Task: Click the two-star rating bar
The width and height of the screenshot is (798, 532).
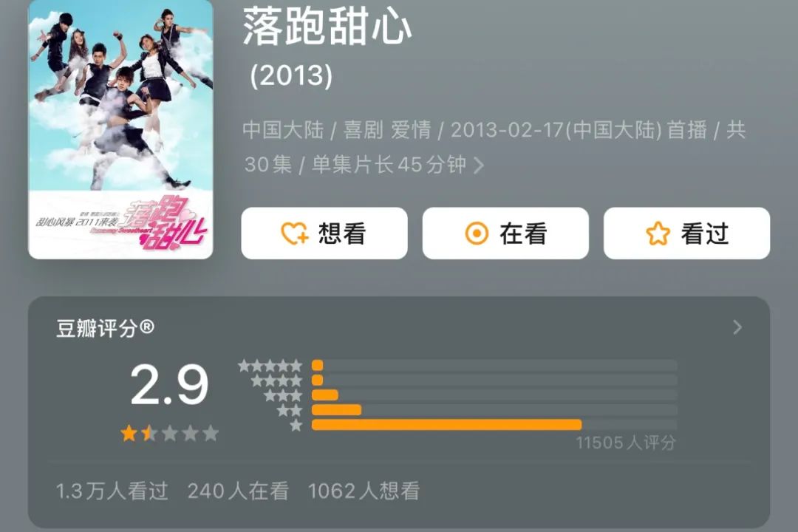Action: [494, 410]
